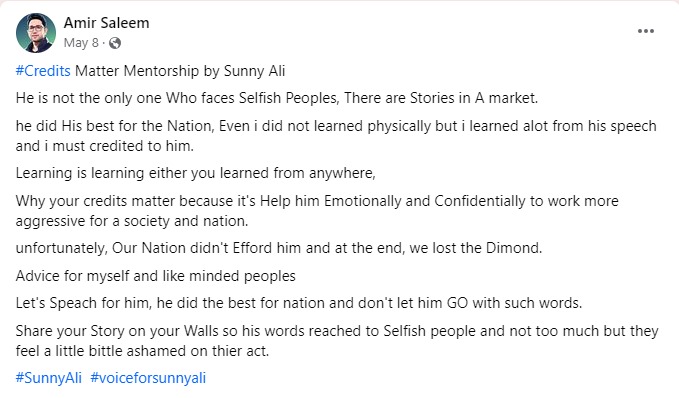Screen dimensions: 679x398
Task: Click the line starting 'unfortunately, Our Nation'
Action: (279, 248)
